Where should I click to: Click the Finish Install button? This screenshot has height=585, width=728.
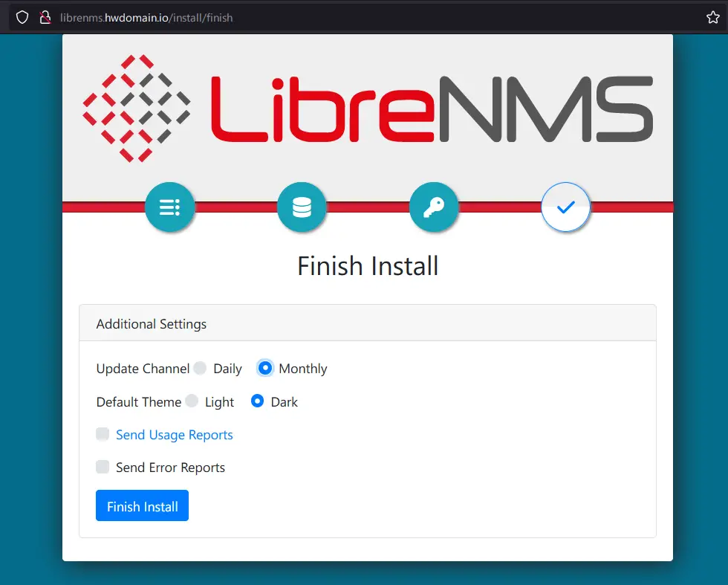[x=142, y=505]
